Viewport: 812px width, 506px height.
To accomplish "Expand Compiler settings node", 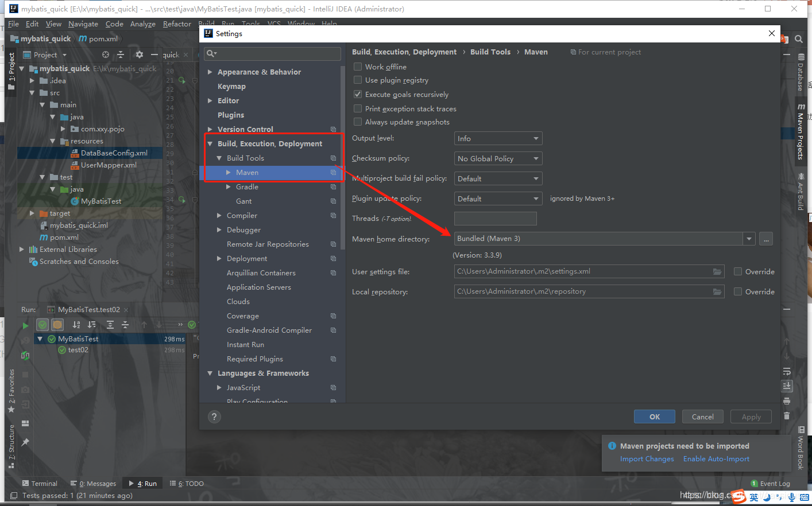I will pos(219,216).
